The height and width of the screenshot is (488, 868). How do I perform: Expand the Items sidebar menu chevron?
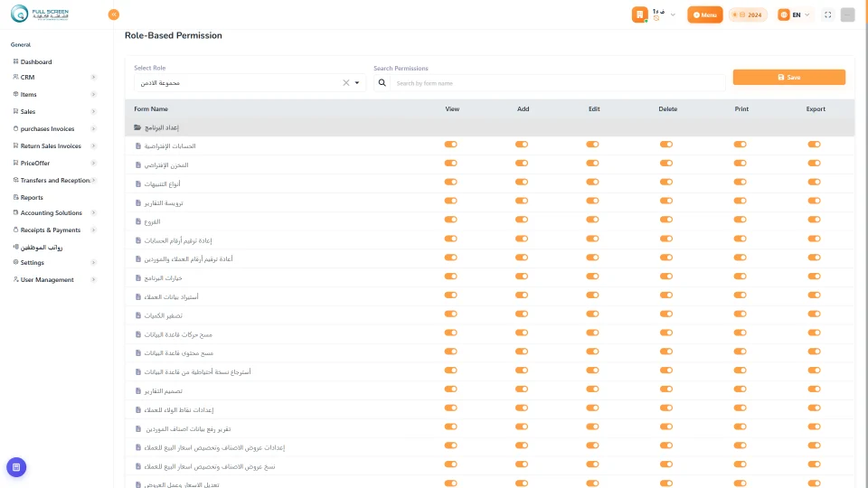(93, 94)
